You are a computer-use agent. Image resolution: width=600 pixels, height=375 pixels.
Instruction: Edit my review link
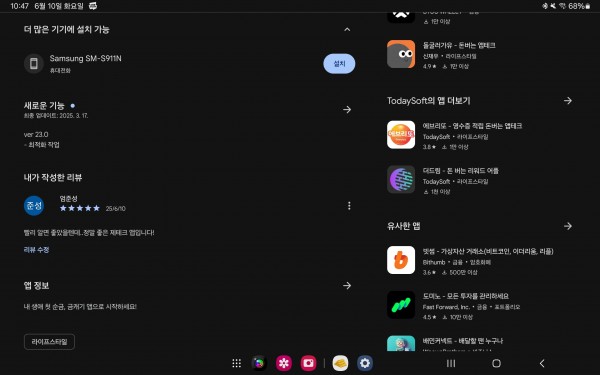[36, 249]
